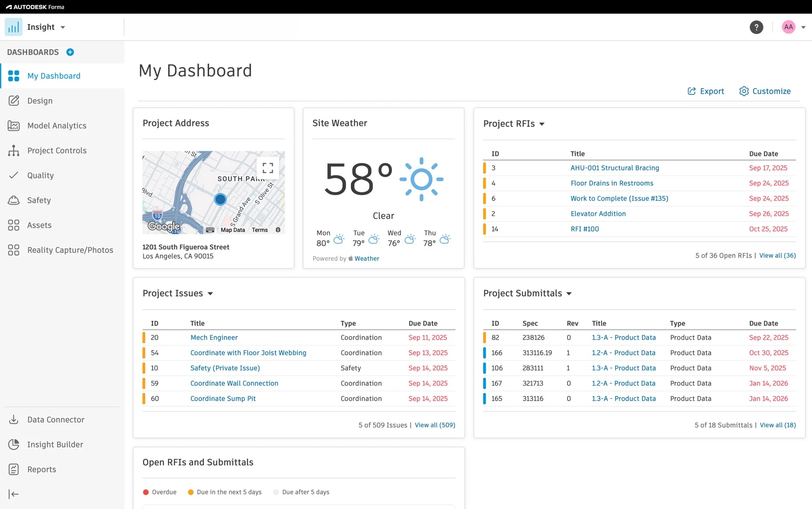Click the Weather attribution link

(x=366, y=259)
